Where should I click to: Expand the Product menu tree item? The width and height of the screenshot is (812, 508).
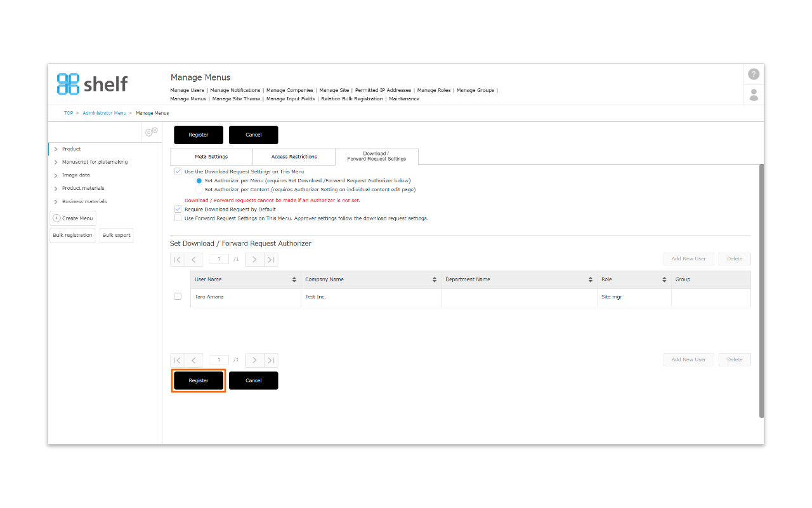[x=56, y=149]
